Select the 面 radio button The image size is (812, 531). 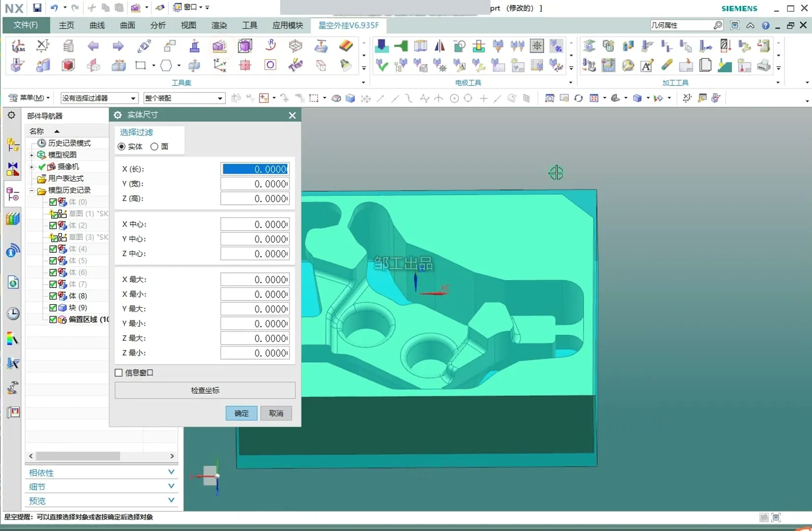[154, 147]
